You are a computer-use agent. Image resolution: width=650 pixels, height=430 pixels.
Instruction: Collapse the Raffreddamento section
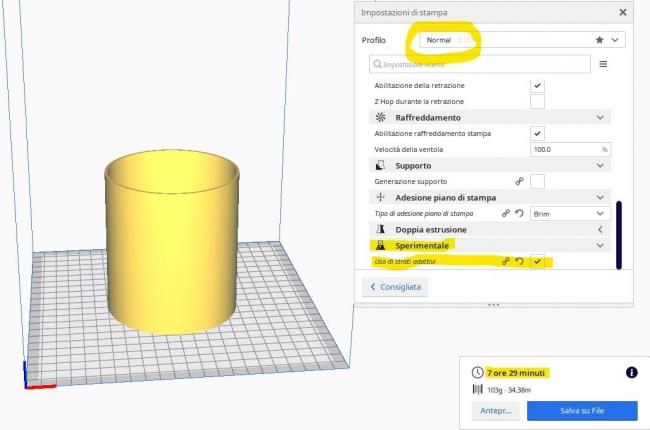click(x=600, y=117)
